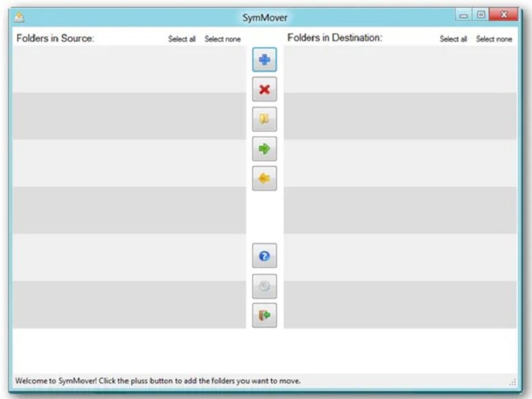
Task: Click the first row of the Source list
Action: point(128,69)
